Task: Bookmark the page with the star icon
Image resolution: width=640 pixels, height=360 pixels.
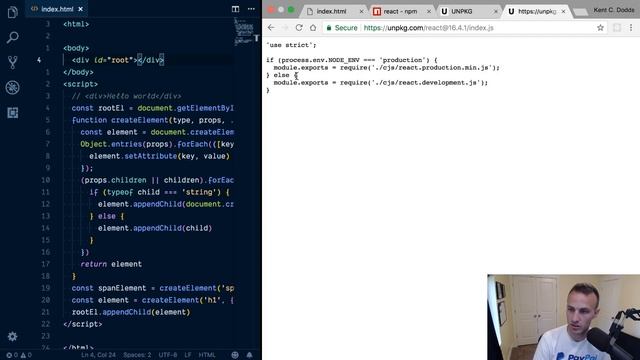Action: 600,28
